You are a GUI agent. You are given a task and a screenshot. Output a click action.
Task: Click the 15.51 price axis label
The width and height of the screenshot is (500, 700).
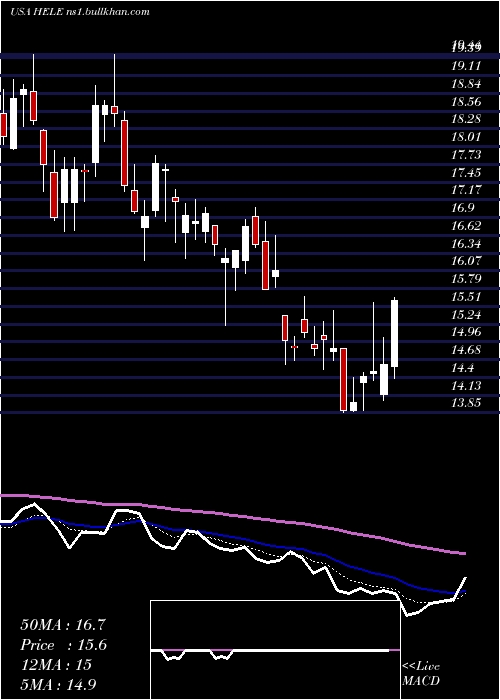(x=466, y=296)
